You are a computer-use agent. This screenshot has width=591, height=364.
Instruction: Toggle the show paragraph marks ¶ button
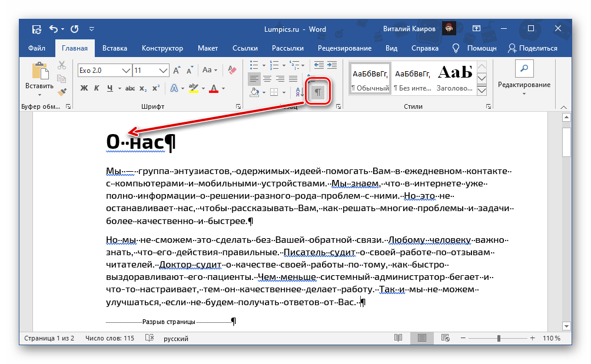point(318,92)
